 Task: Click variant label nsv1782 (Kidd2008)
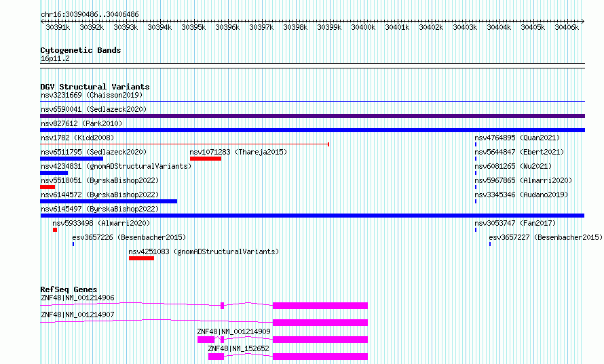tap(77, 138)
